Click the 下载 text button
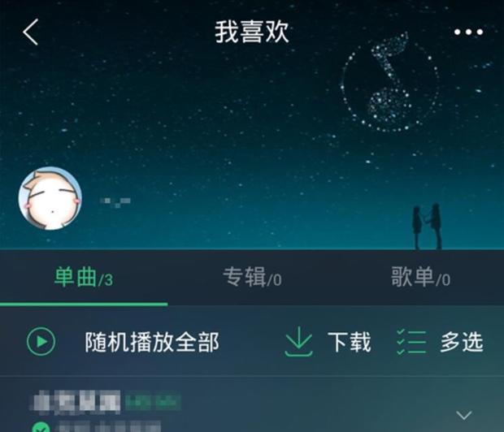The image size is (504, 432). [x=350, y=342]
